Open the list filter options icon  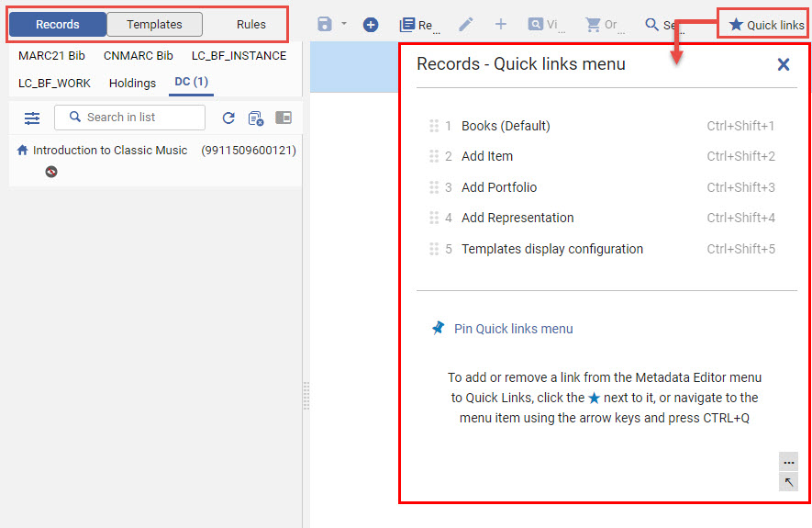click(x=32, y=118)
